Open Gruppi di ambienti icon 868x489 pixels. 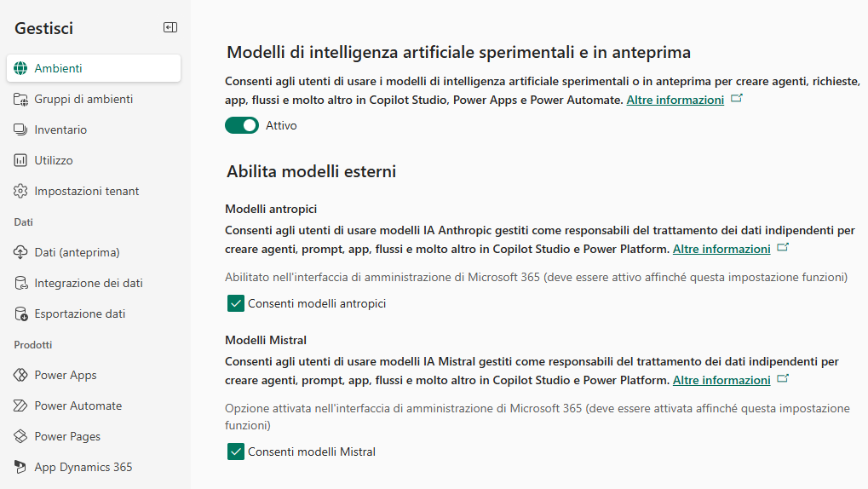(x=20, y=99)
